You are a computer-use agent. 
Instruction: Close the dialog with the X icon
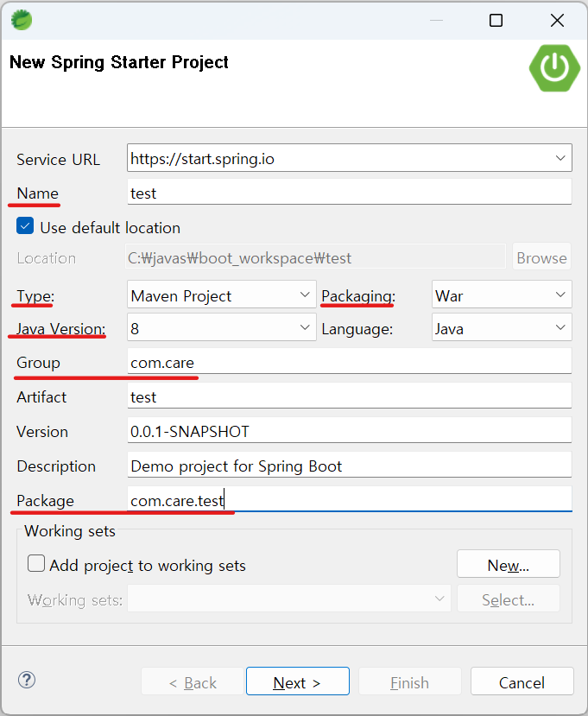click(557, 20)
